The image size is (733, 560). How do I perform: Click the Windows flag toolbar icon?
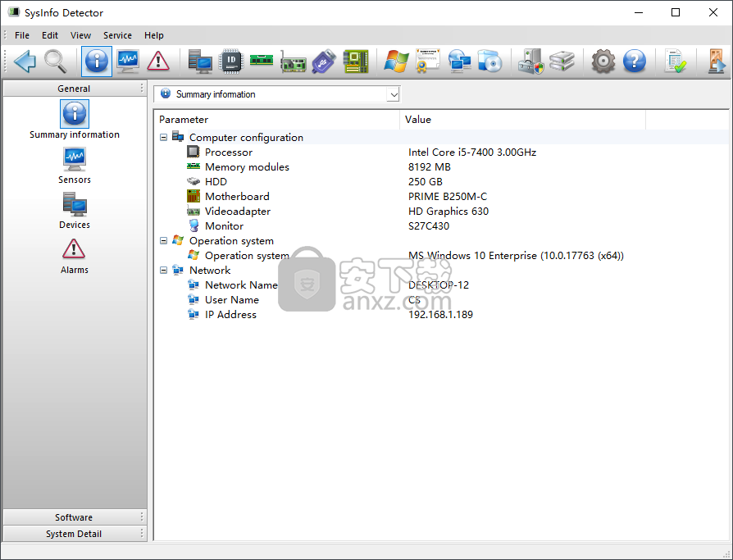point(396,61)
